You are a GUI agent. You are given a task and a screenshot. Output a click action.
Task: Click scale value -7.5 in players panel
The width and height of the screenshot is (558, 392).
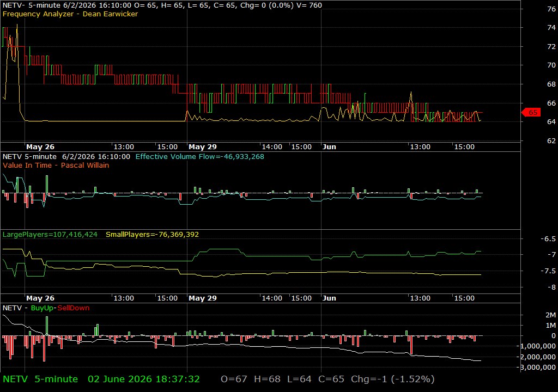[548, 271]
